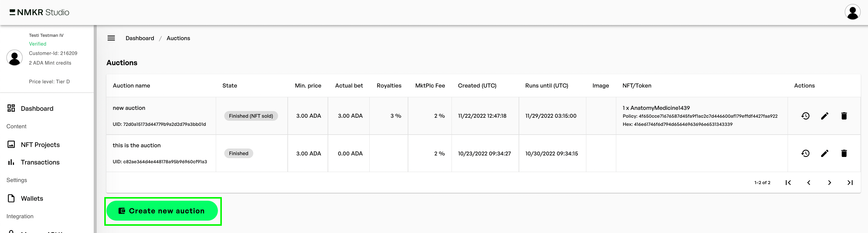Open history for the "new auction" row
Viewport: 868px width, 233px height.
tap(805, 116)
